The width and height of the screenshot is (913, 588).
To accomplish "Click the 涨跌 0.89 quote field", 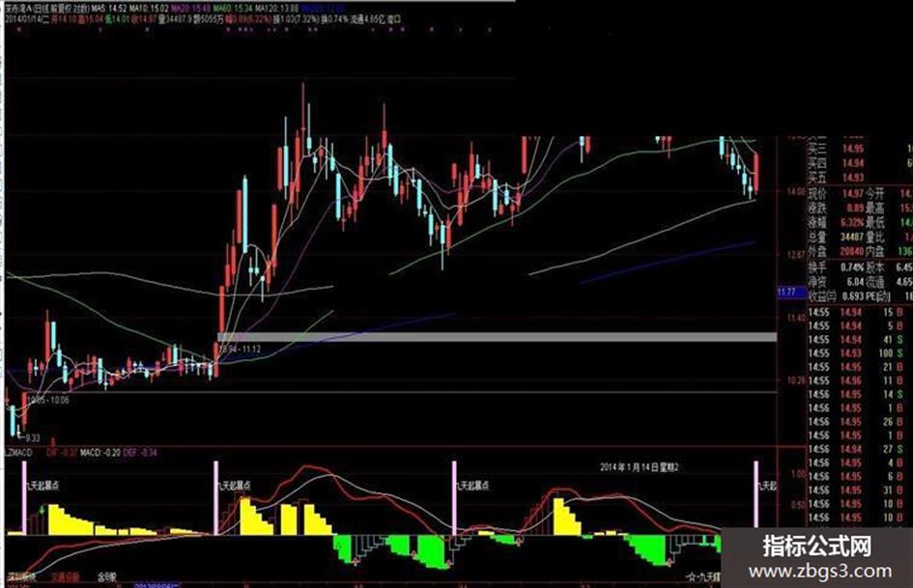I will (x=835, y=208).
